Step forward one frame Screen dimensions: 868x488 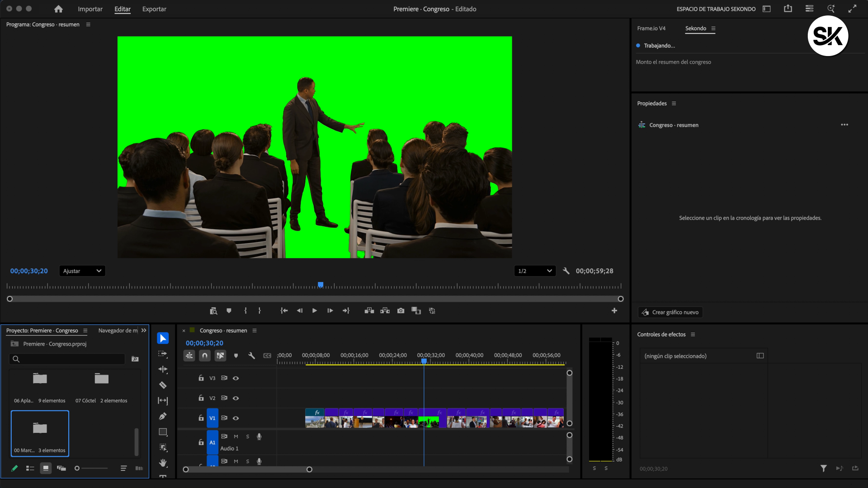[x=330, y=311]
